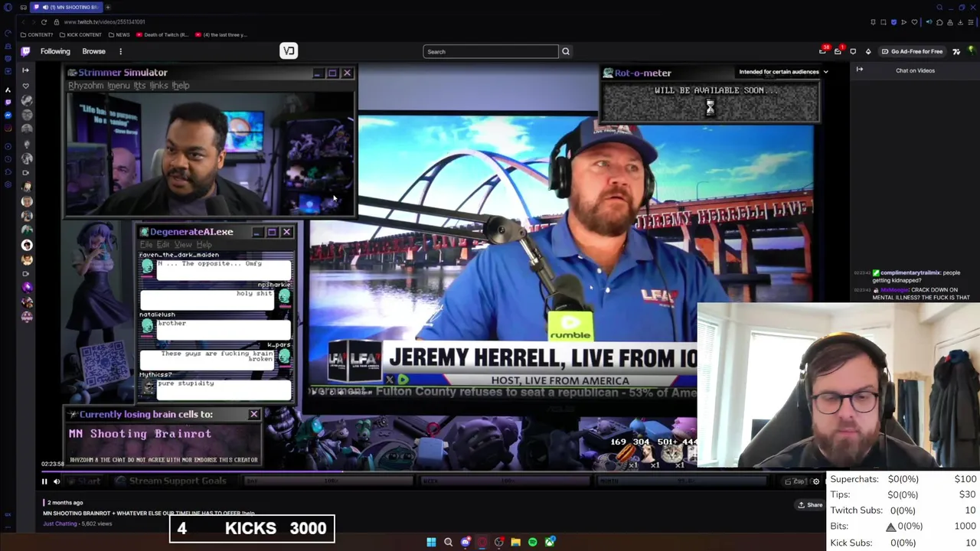
Task: Click the centered VD logo icon in header
Action: tap(289, 51)
